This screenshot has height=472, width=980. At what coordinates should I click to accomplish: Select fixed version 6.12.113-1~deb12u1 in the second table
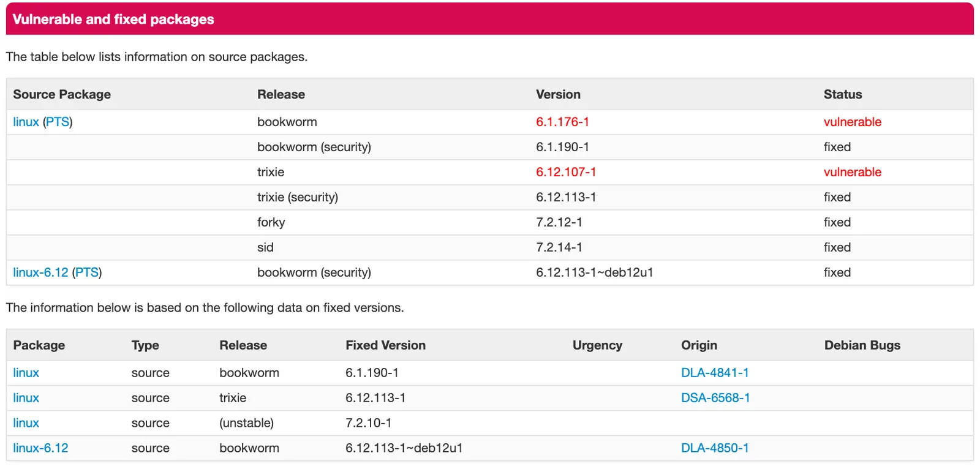pos(404,448)
